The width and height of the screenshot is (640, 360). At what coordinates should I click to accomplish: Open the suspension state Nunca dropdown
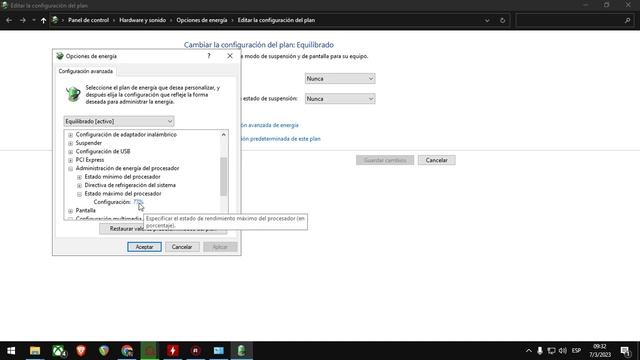[x=340, y=99]
